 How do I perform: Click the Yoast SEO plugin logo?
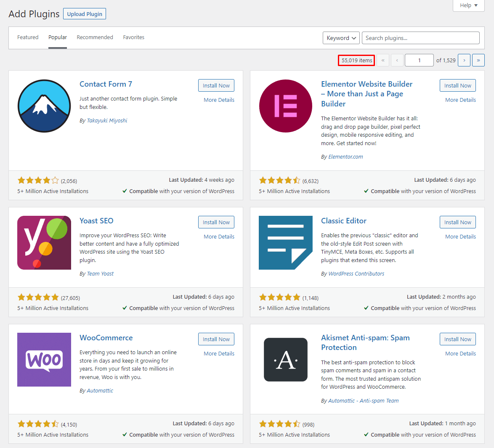(44, 243)
